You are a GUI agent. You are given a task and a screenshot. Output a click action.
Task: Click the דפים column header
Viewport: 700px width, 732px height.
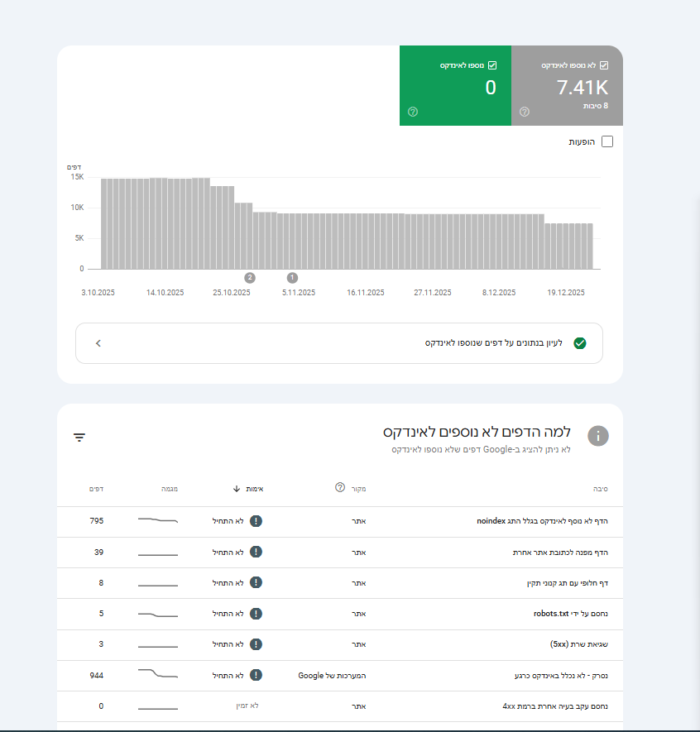(x=96, y=489)
